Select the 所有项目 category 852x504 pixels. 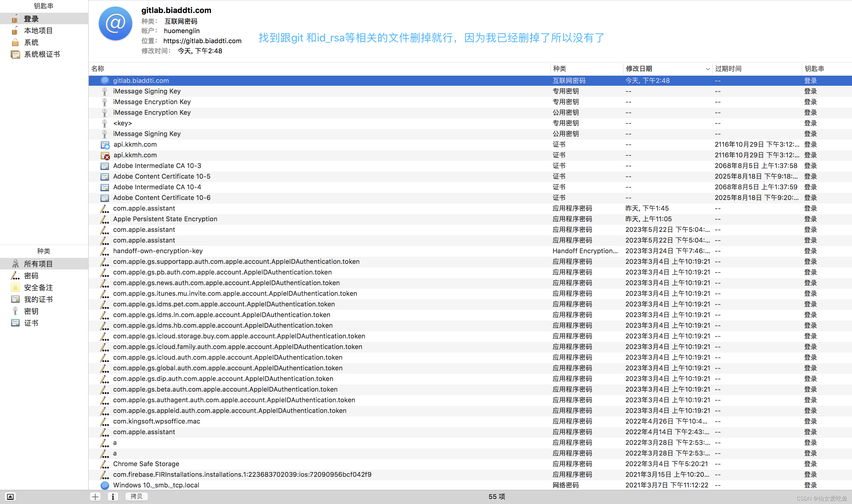coord(44,264)
